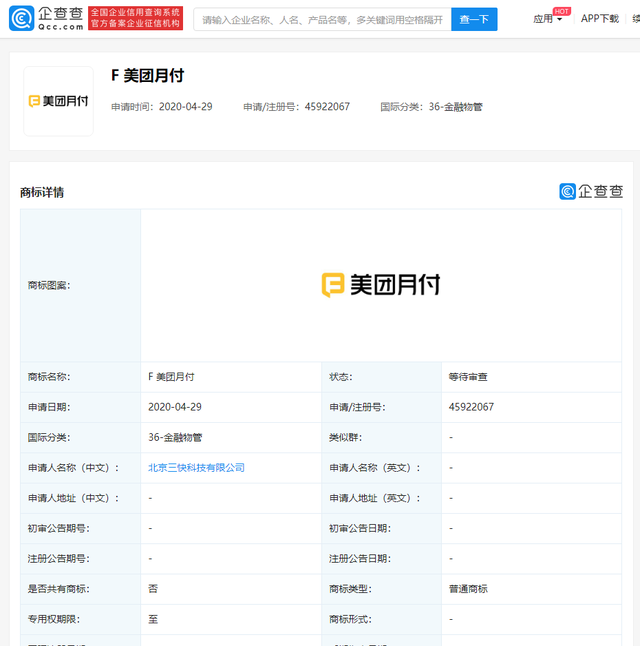Click 36-金融物管 category in header
The height and width of the screenshot is (646, 640).
pyautogui.click(x=455, y=107)
